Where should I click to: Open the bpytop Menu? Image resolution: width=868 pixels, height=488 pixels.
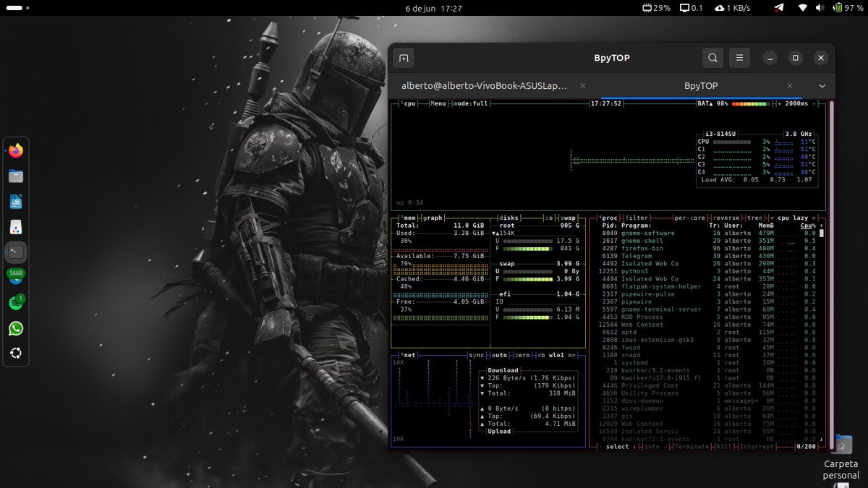438,103
